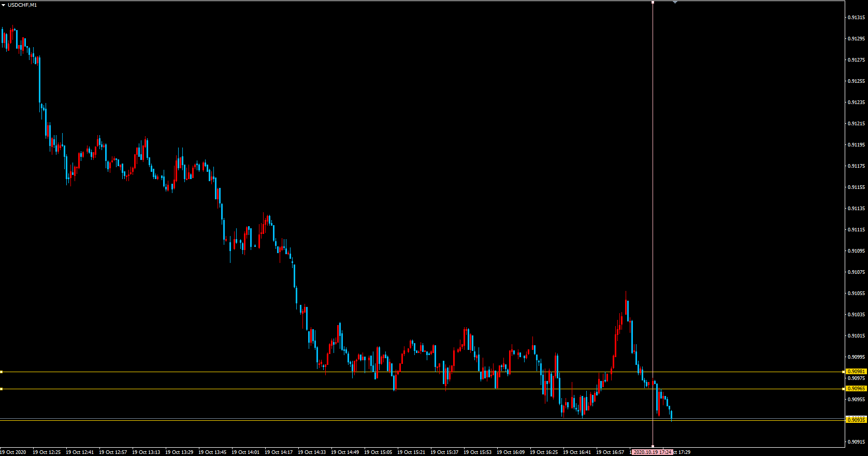Click left handle of the 0.90965 horizontal line
The height and width of the screenshot is (456, 868).
point(2,389)
